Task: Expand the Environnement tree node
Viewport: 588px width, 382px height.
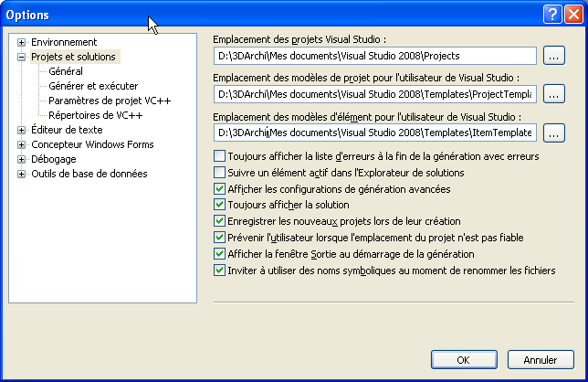Action: pos(22,42)
